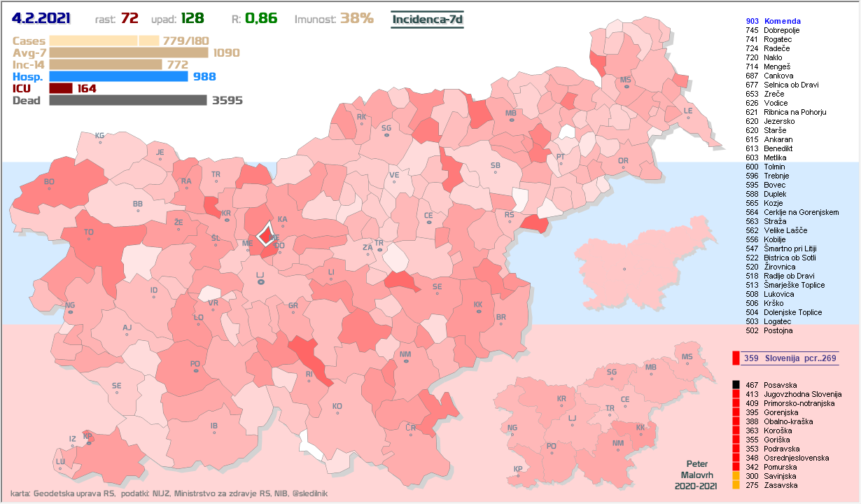861x504 pixels.
Task: Click the black Posavska color swatch
Action: click(736, 385)
